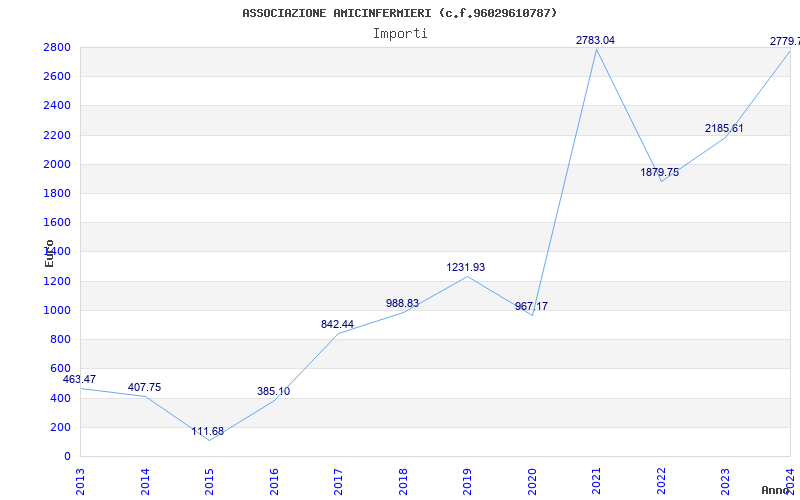
Task: Select the 967.17 data label
Action: click(x=531, y=307)
